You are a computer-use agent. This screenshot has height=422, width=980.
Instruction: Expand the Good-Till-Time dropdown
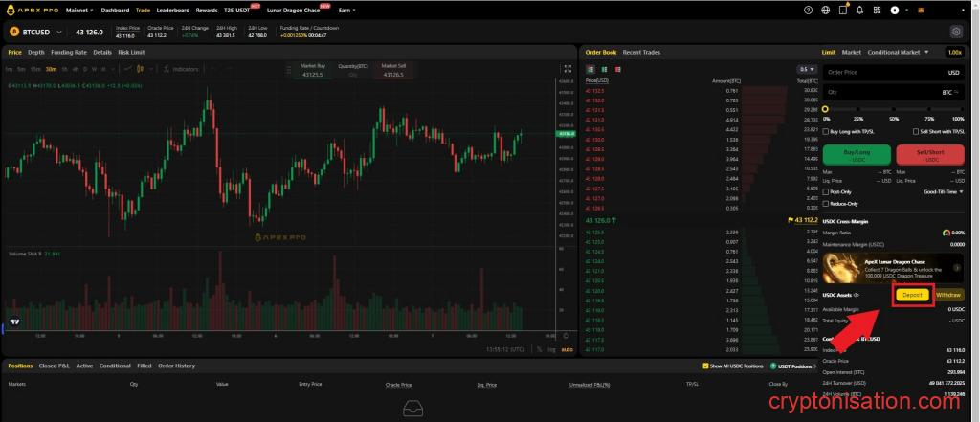[x=938, y=192]
